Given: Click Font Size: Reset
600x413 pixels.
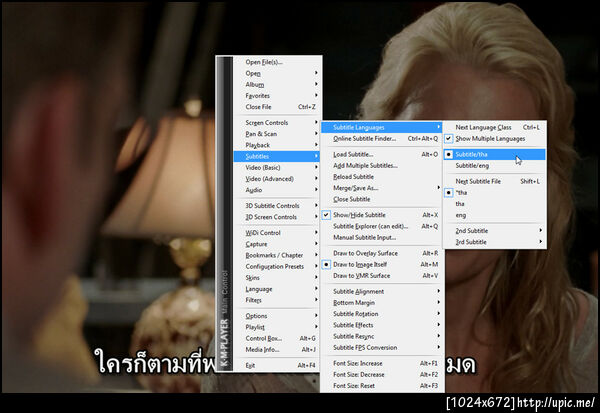Looking at the screenshot, I should pyautogui.click(x=381, y=386).
